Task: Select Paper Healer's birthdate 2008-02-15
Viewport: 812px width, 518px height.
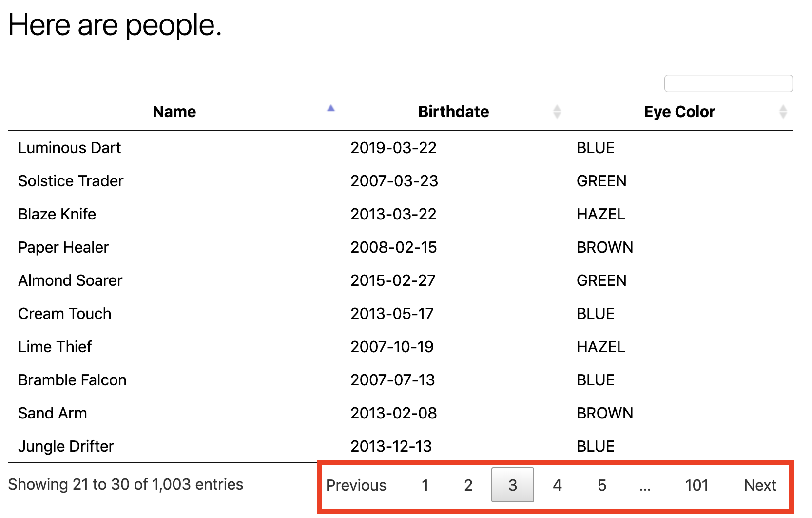Action: (393, 247)
